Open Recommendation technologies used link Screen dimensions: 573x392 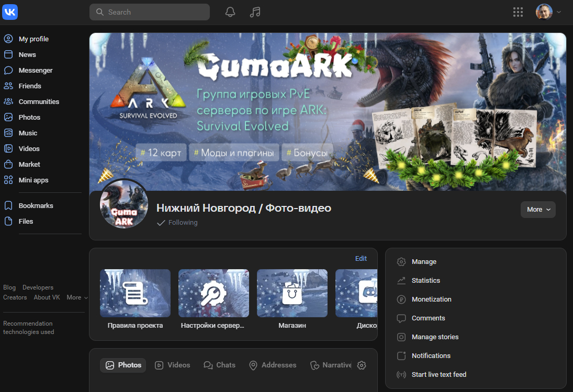click(x=28, y=327)
